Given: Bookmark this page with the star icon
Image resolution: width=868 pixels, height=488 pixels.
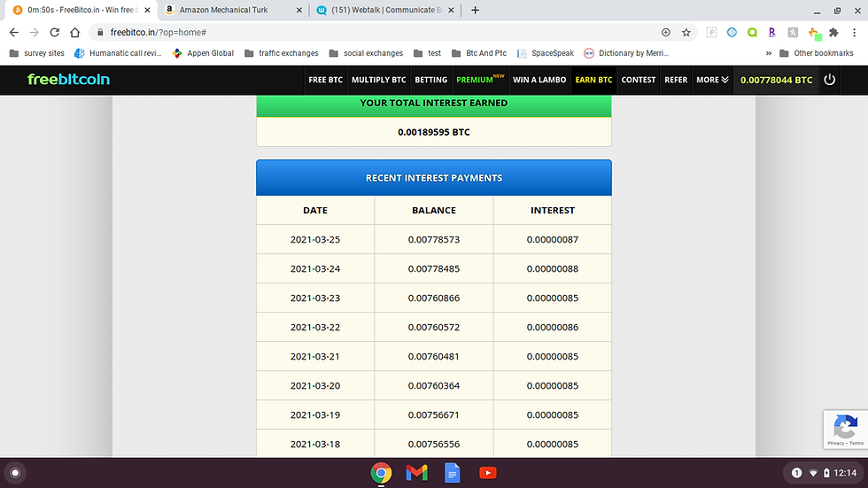Looking at the screenshot, I should (x=686, y=33).
